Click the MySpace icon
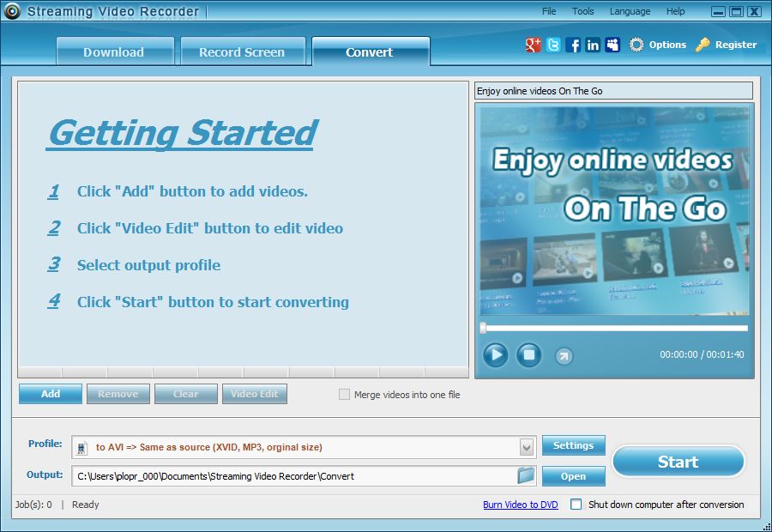The width and height of the screenshot is (772, 532). click(612, 45)
